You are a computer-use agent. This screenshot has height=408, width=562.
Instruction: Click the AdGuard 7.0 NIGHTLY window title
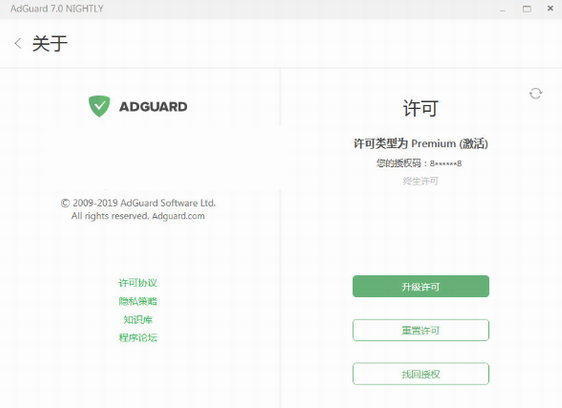coord(57,9)
